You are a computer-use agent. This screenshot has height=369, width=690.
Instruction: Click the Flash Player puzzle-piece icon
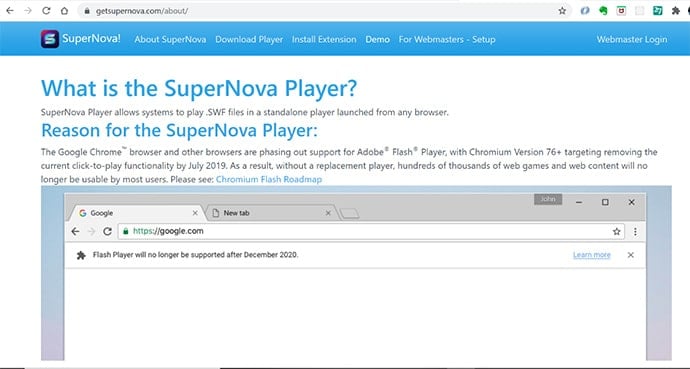coord(81,255)
